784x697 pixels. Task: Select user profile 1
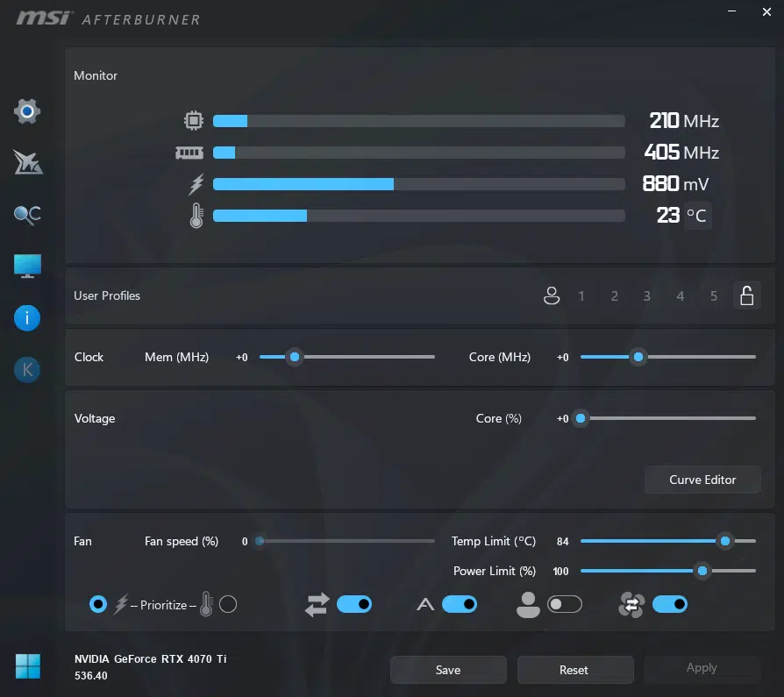[581, 296]
